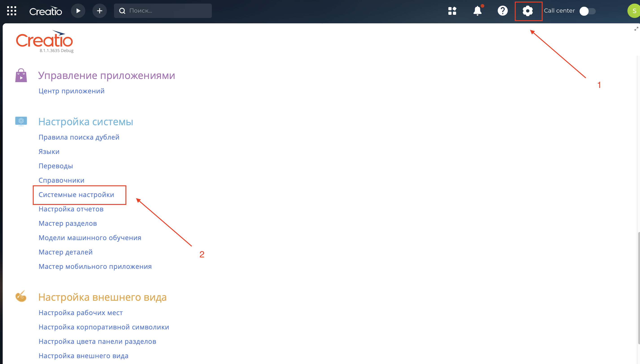
Task: Open the system designer gear icon
Action: (528, 11)
